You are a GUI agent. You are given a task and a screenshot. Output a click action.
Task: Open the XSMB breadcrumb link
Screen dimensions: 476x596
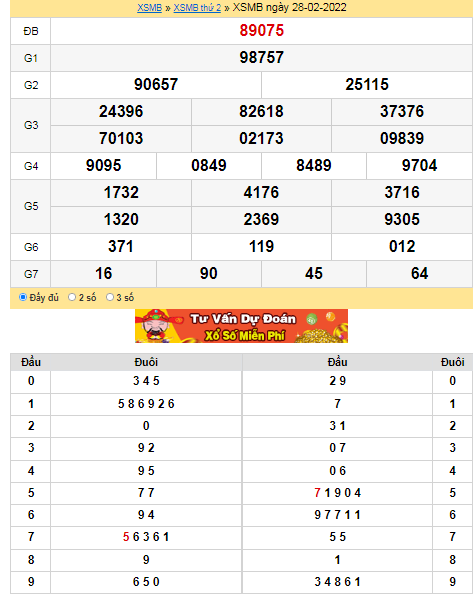click(149, 8)
